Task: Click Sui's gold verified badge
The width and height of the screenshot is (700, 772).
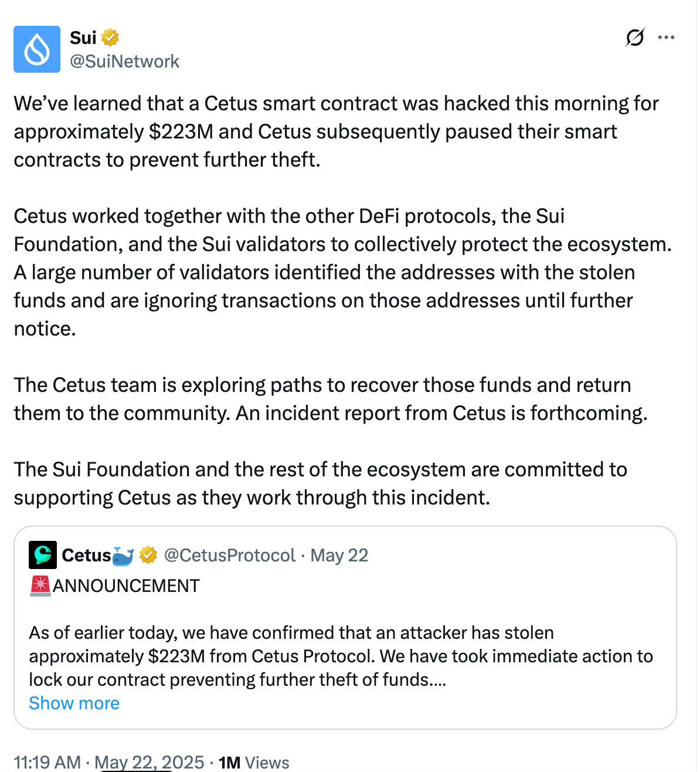Action: [110, 38]
